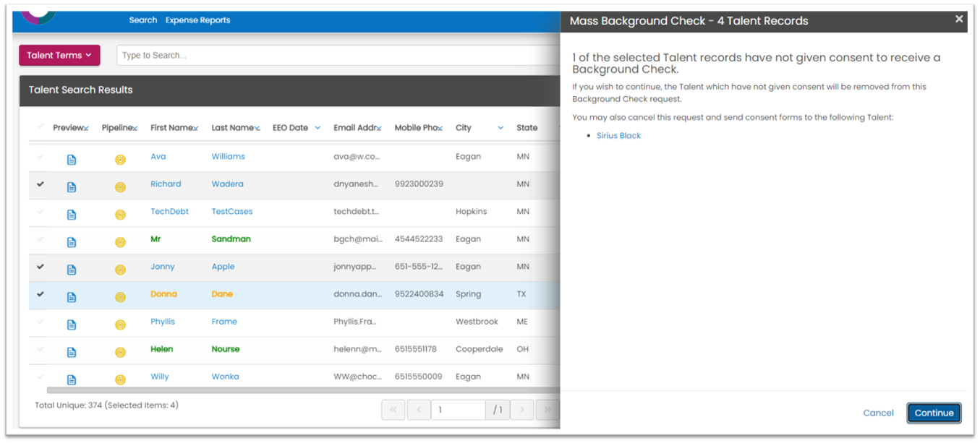Open preview icon for Mr Sandman

72,242
